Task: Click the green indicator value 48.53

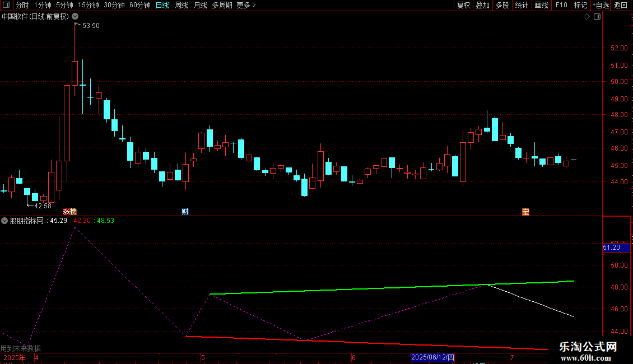Action: coord(106,221)
